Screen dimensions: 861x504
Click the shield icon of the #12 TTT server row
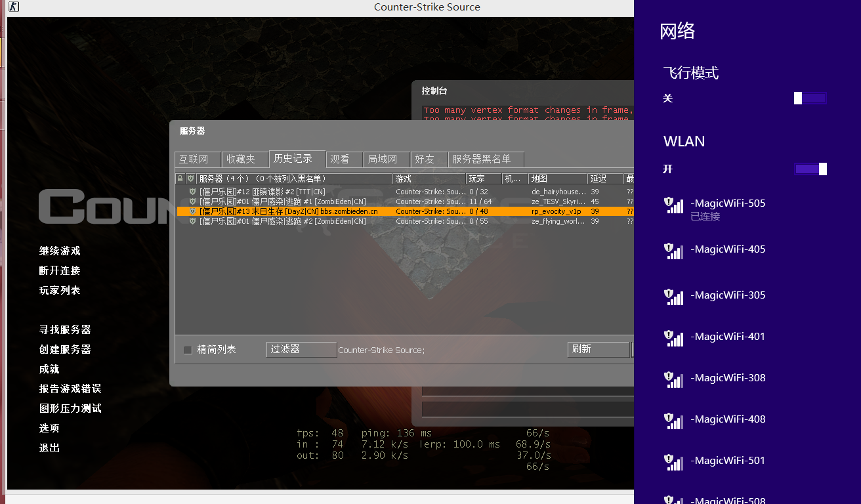click(192, 192)
